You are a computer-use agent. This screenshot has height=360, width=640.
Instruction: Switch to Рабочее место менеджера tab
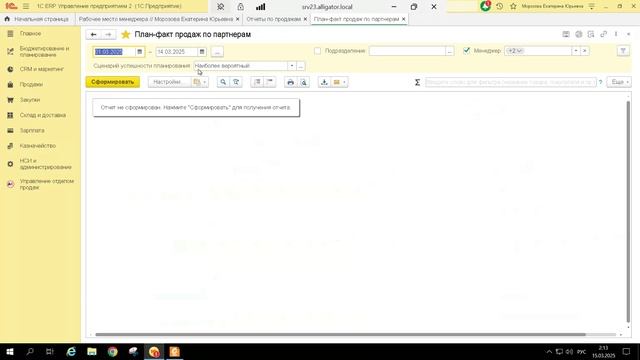click(156, 19)
